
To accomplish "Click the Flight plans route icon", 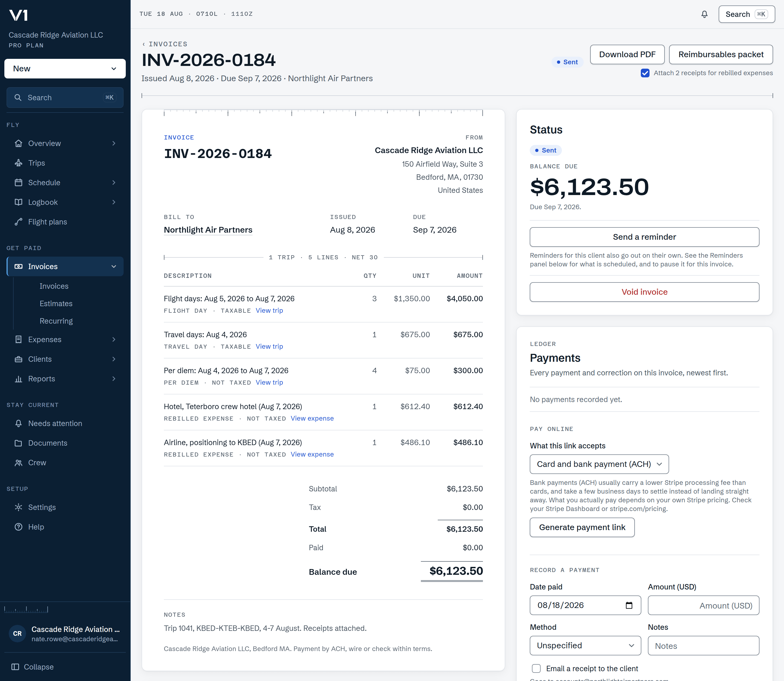I will [18, 222].
